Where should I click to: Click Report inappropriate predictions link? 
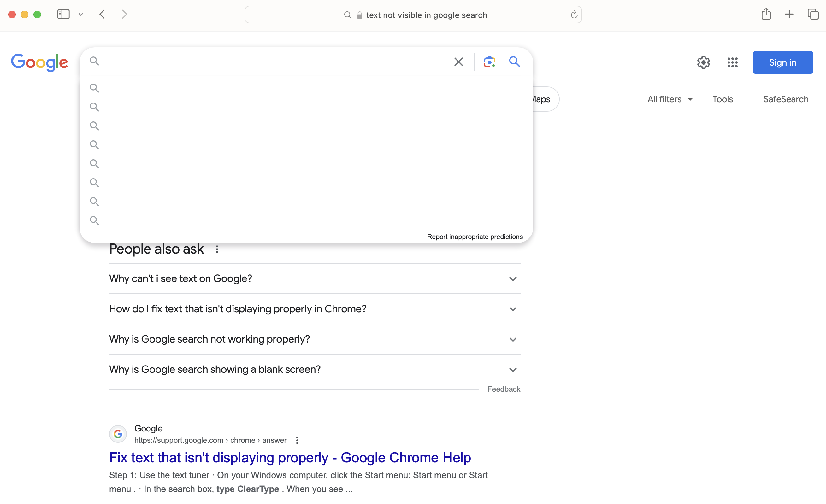click(474, 237)
